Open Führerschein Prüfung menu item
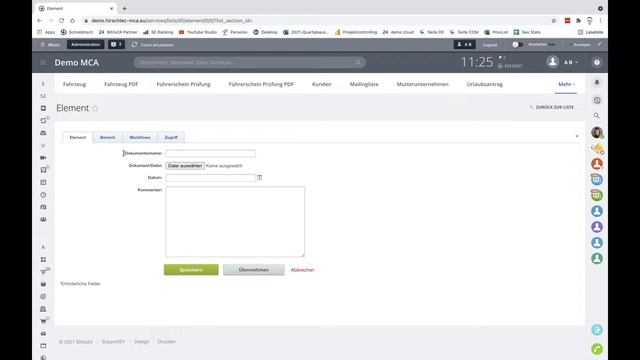The height and width of the screenshot is (360, 640). click(183, 84)
